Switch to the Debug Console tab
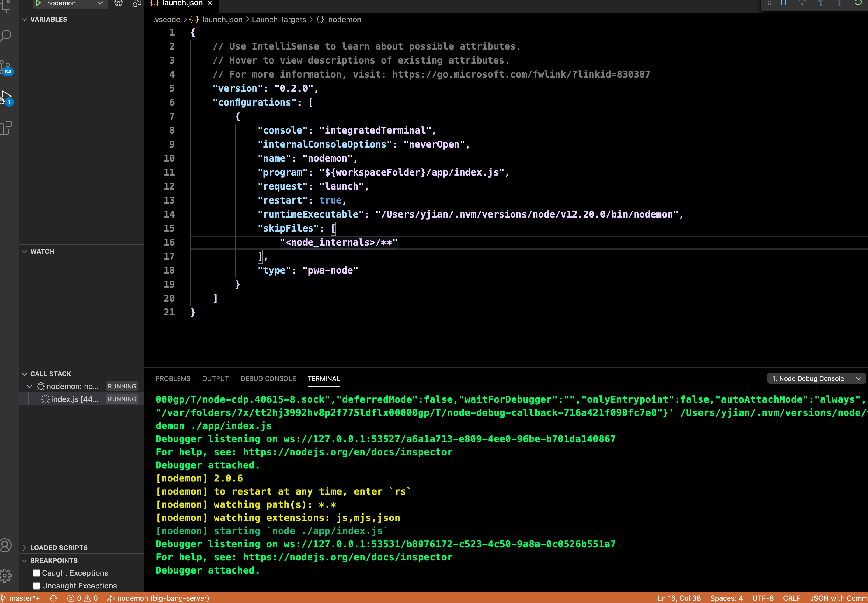The image size is (868, 603). (x=268, y=378)
